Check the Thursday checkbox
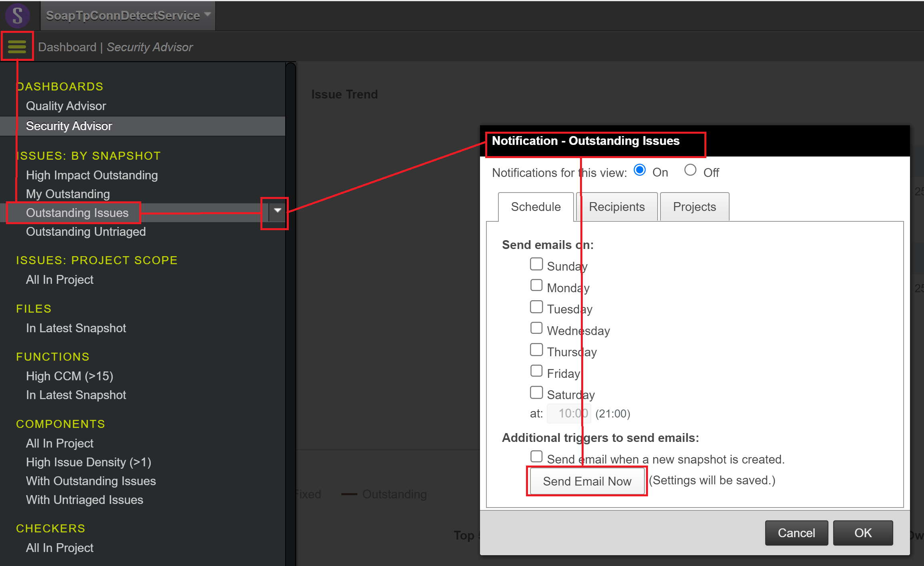Viewport: 924px width, 566px height. pos(536,350)
